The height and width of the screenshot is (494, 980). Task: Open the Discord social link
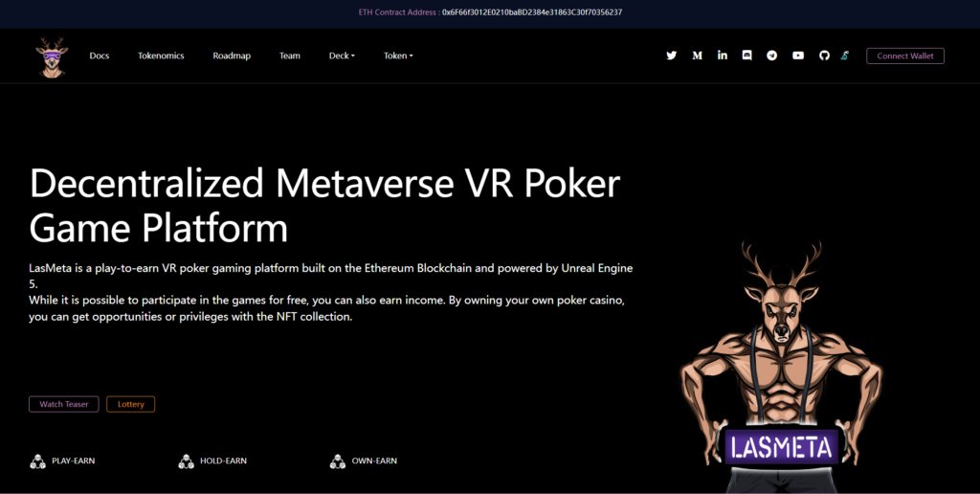click(x=746, y=56)
